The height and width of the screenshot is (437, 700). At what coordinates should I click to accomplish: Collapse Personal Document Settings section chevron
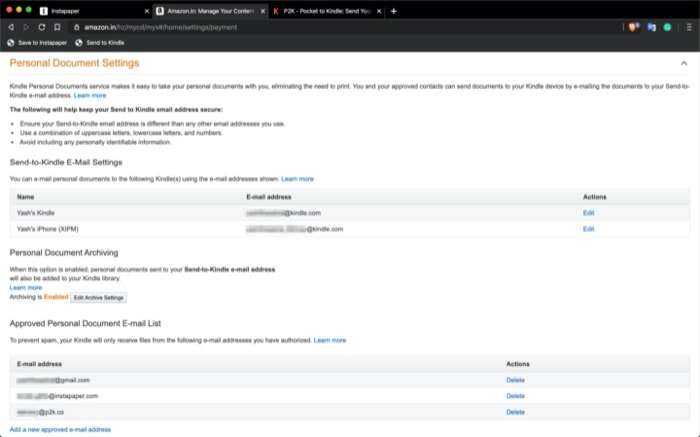point(684,63)
